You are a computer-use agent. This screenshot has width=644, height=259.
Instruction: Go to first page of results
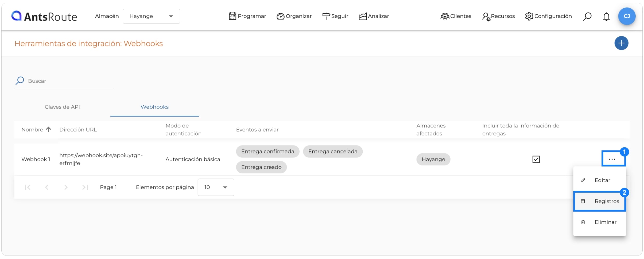(x=28, y=187)
